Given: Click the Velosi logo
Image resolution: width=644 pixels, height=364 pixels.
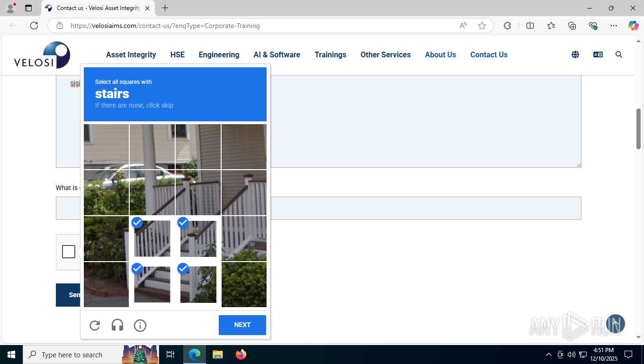Looking at the screenshot, I should click(x=42, y=55).
